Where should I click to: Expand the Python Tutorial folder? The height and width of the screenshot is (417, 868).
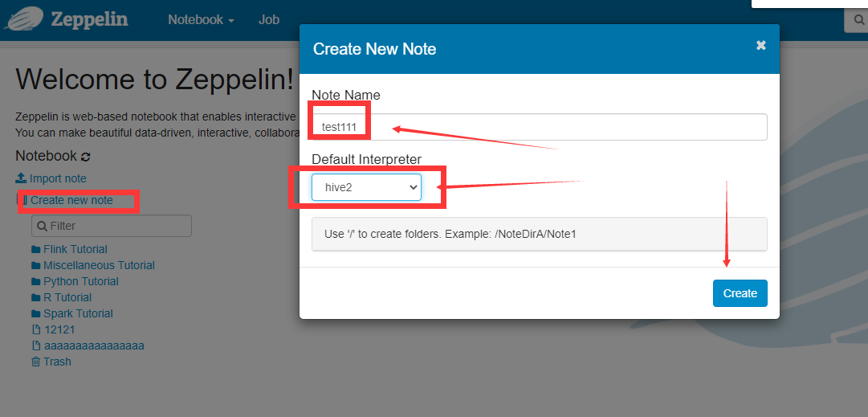point(81,281)
